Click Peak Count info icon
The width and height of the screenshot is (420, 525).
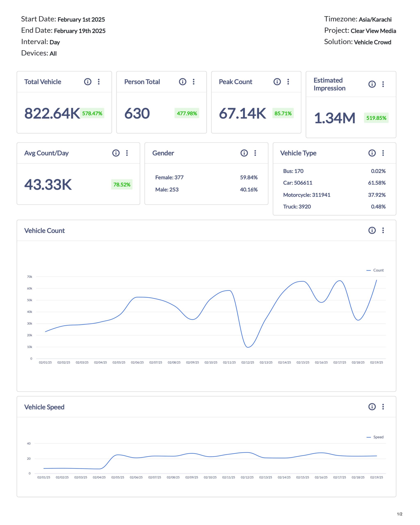[x=277, y=82]
